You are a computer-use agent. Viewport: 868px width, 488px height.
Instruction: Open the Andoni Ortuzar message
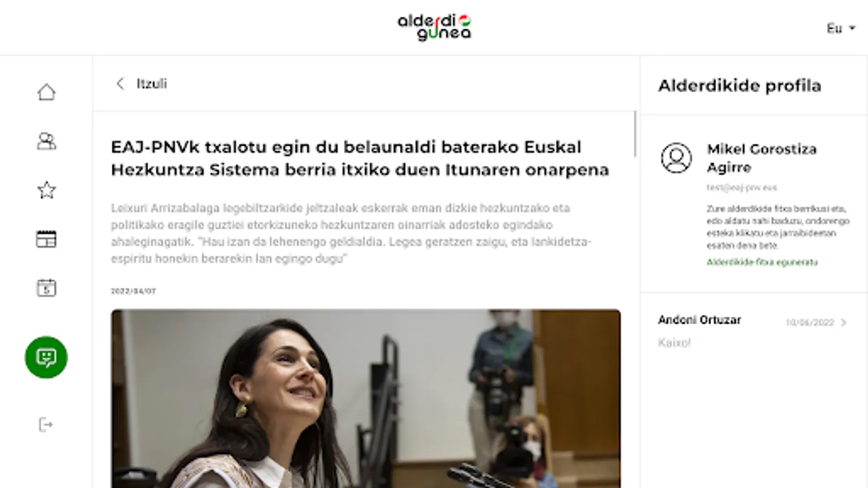tap(753, 331)
